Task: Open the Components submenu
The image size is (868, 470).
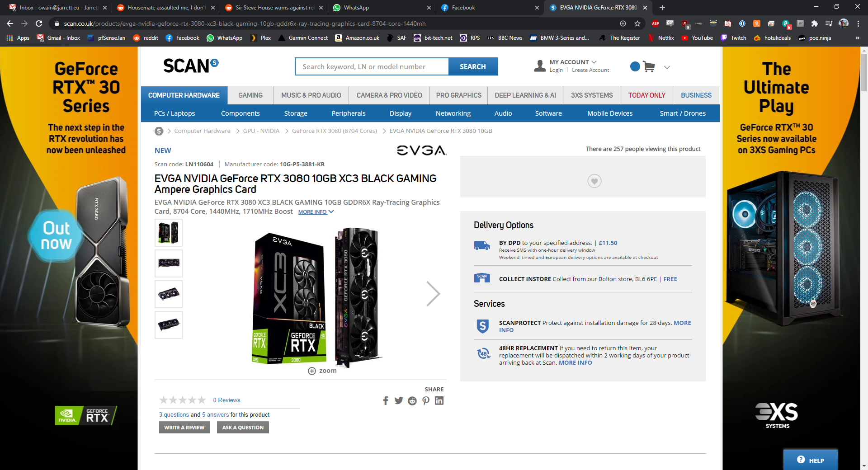Action: 241,113
